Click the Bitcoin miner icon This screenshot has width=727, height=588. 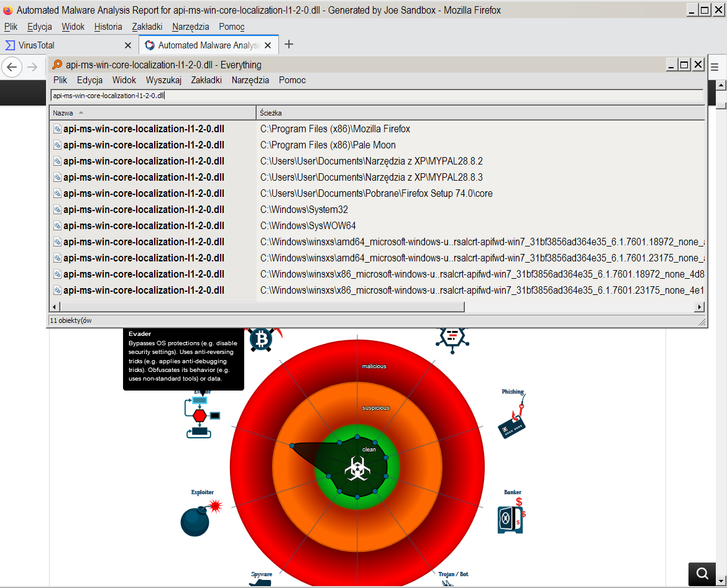[262, 339]
